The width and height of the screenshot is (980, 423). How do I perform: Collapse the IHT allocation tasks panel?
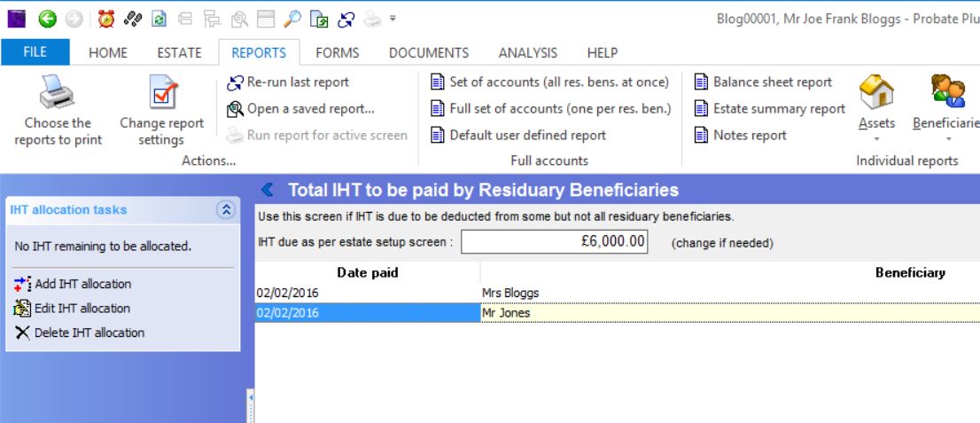point(225,210)
